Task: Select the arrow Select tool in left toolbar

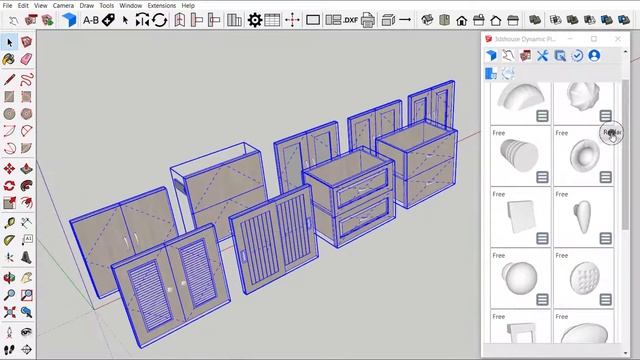Action: coord(9,42)
